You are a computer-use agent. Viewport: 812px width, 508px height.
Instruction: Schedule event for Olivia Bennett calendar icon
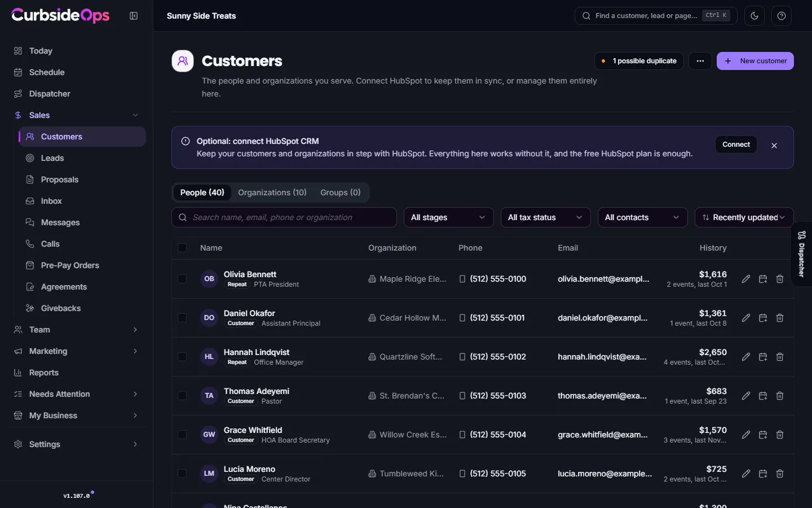pos(763,279)
